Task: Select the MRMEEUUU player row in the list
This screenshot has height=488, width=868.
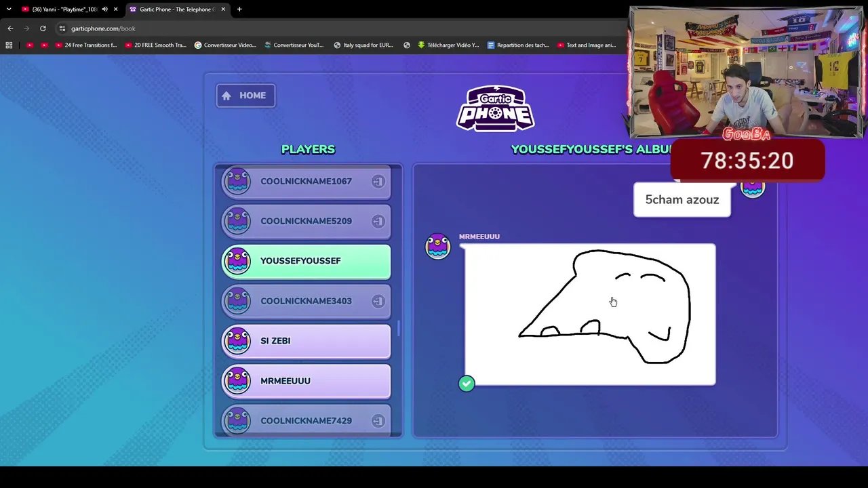Action: (307, 381)
